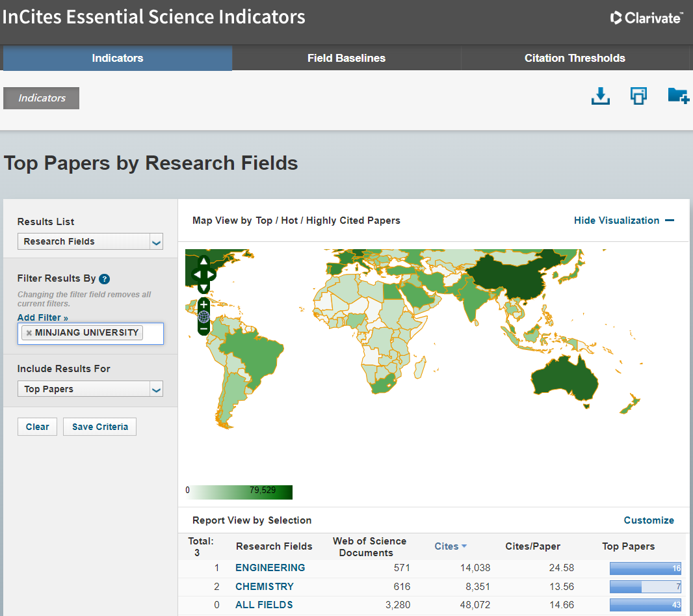Image resolution: width=693 pixels, height=616 pixels.
Task: Click the print icon
Action: [x=638, y=96]
